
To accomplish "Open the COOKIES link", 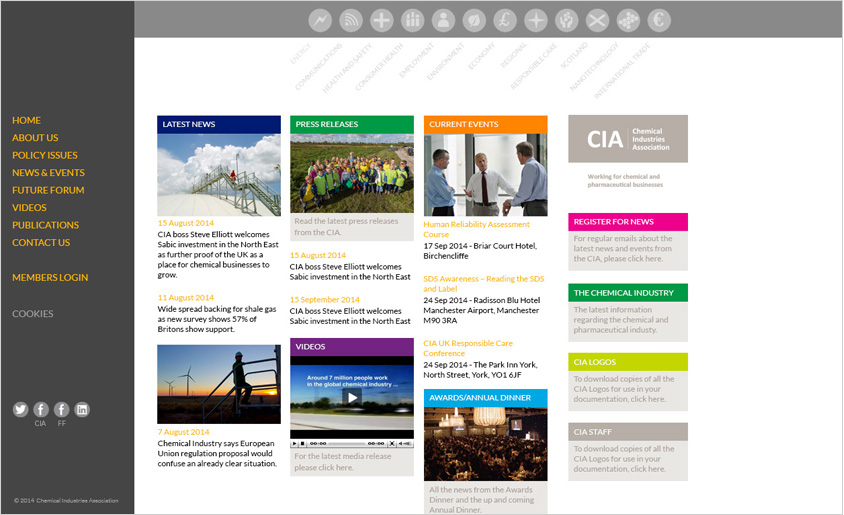I will (x=33, y=314).
